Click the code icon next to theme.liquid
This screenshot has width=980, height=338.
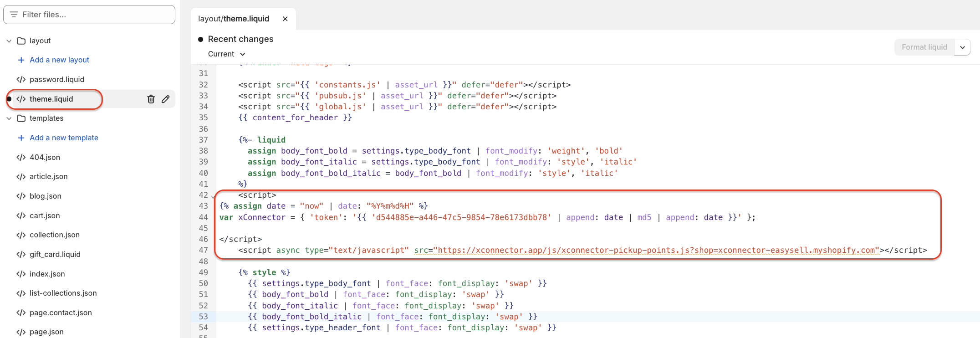[21, 99]
